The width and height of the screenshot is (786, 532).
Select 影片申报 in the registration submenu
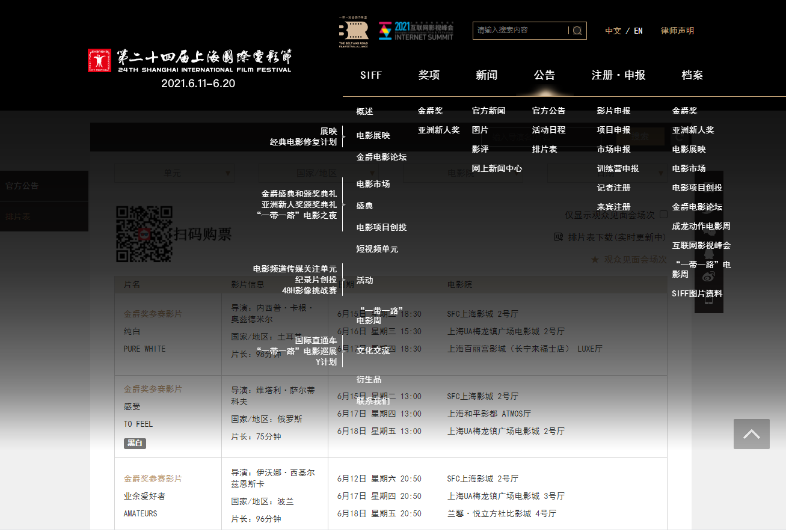pos(613,111)
